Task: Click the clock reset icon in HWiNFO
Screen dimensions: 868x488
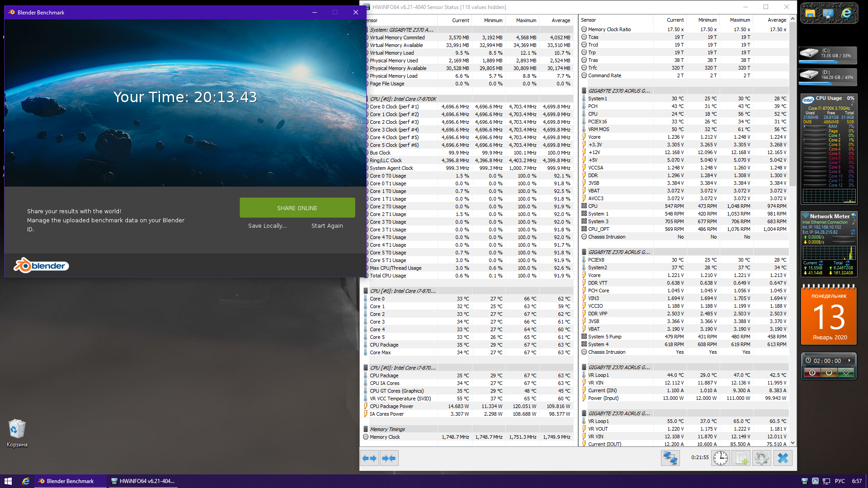Action: (720, 458)
